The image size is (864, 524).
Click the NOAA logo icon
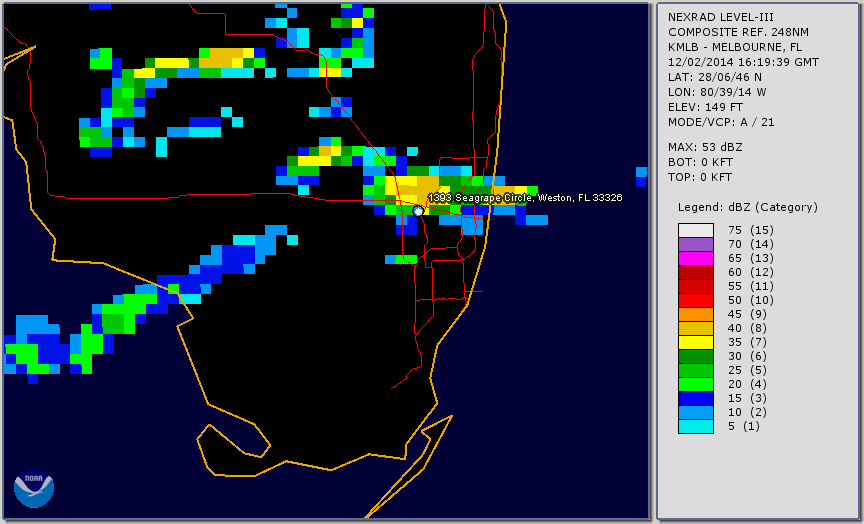[34, 488]
